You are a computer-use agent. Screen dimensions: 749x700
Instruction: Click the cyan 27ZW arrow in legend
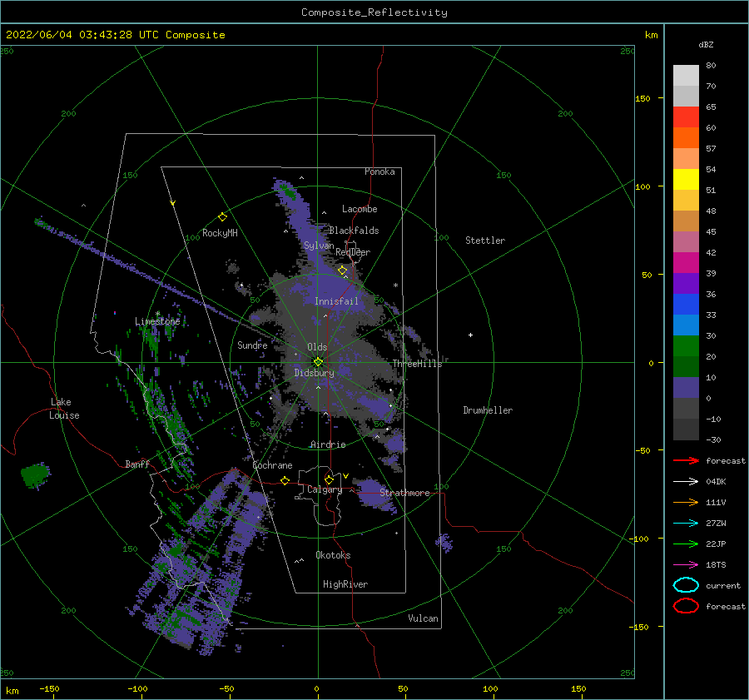click(x=686, y=524)
